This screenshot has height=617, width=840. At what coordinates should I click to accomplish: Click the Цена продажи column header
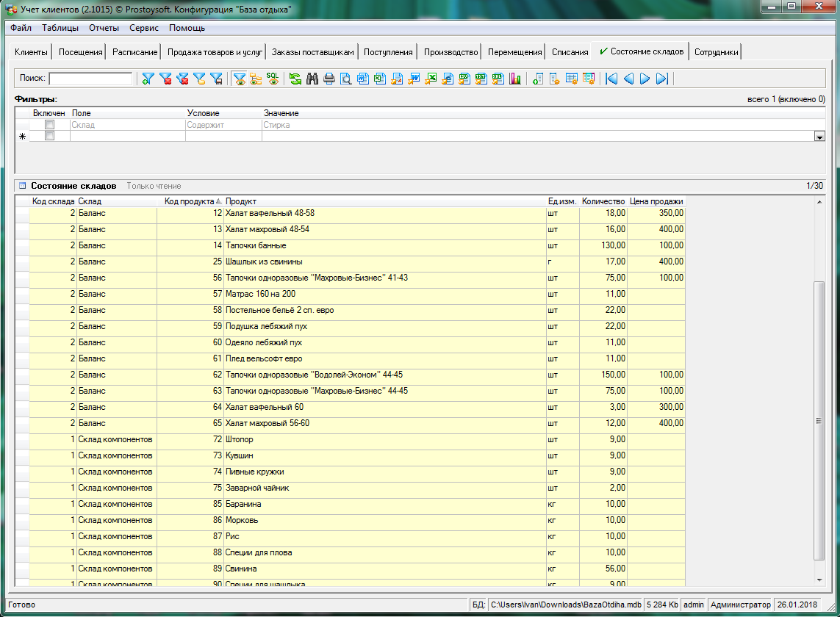(656, 201)
